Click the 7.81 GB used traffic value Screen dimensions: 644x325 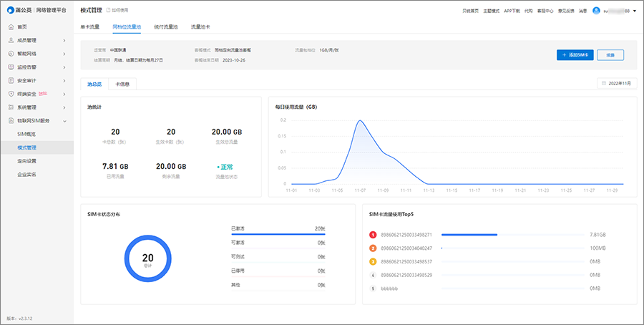pos(115,166)
